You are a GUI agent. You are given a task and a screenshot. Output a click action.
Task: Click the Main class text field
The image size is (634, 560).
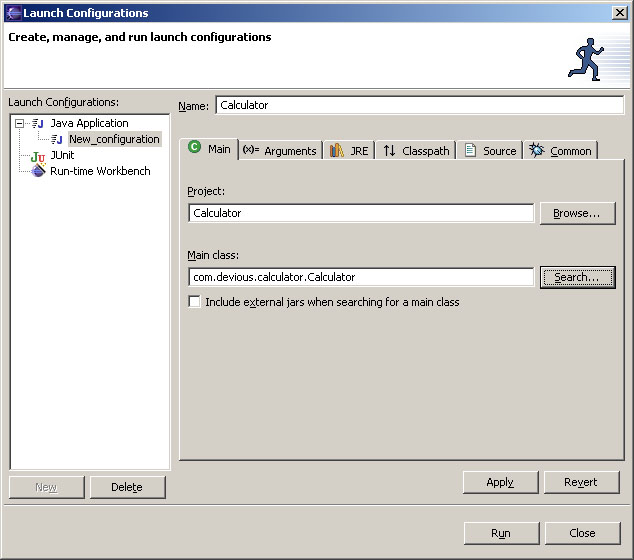[360, 277]
